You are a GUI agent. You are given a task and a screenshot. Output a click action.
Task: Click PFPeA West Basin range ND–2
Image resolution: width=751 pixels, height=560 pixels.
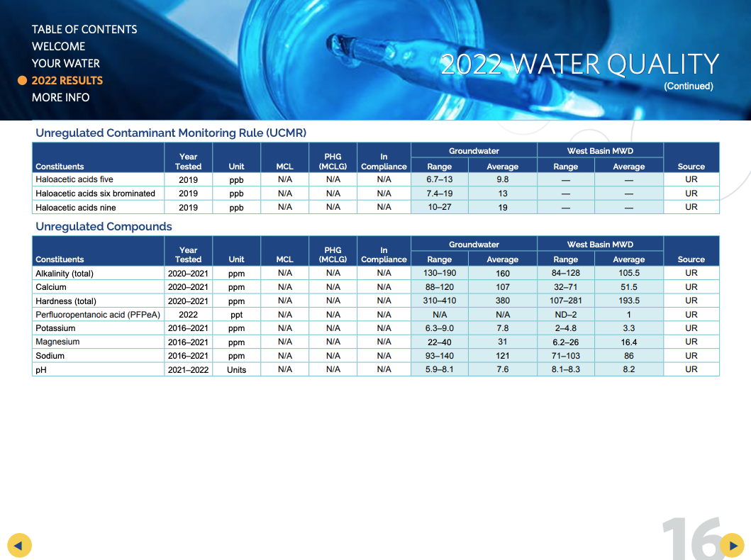point(566,315)
